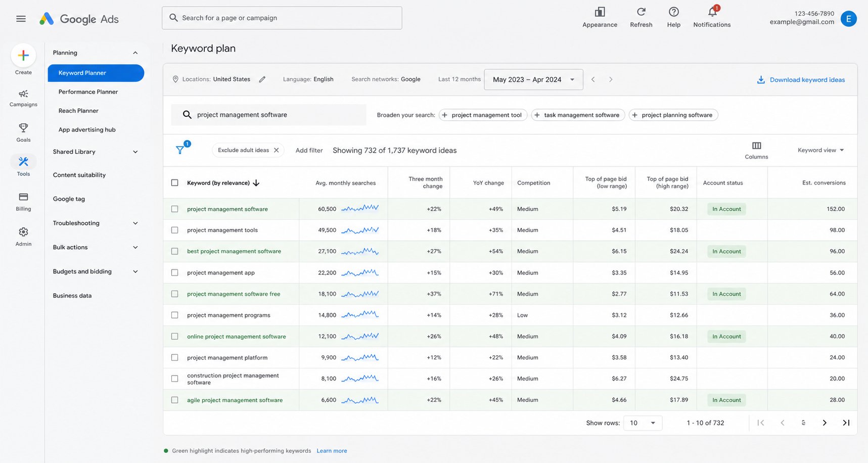Screen dimensions: 868x463
Task: Open Reach Planner
Action: (78, 111)
